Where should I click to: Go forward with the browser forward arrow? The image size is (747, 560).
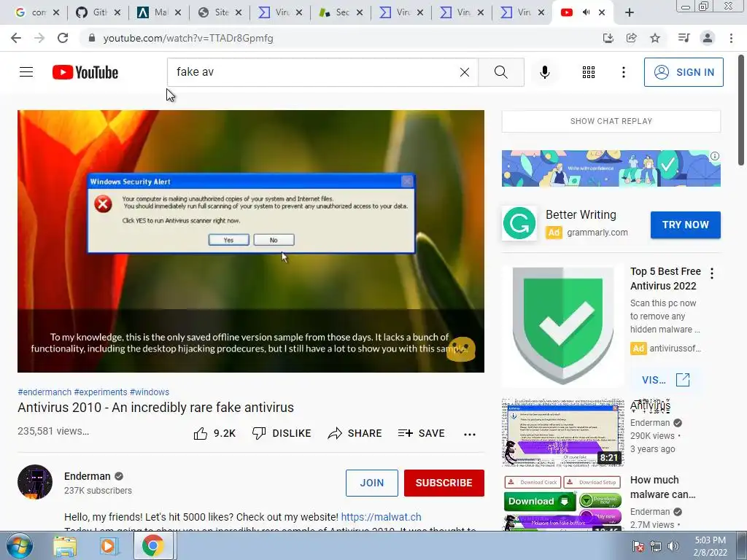(39, 38)
